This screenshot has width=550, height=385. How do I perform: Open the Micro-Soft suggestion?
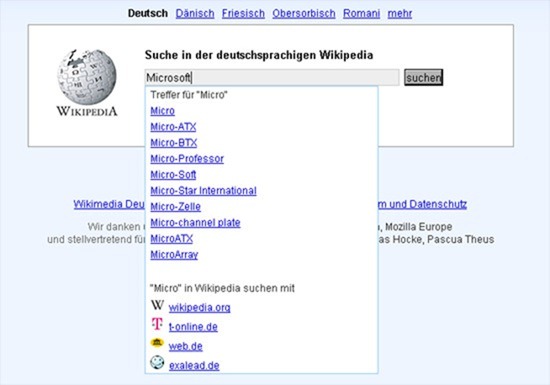click(x=173, y=175)
